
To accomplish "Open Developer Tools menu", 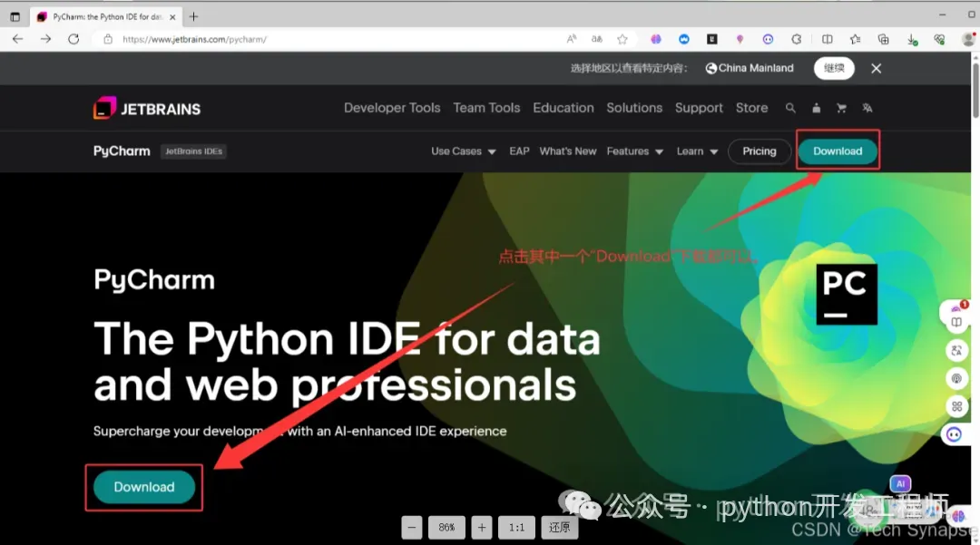I will [392, 108].
